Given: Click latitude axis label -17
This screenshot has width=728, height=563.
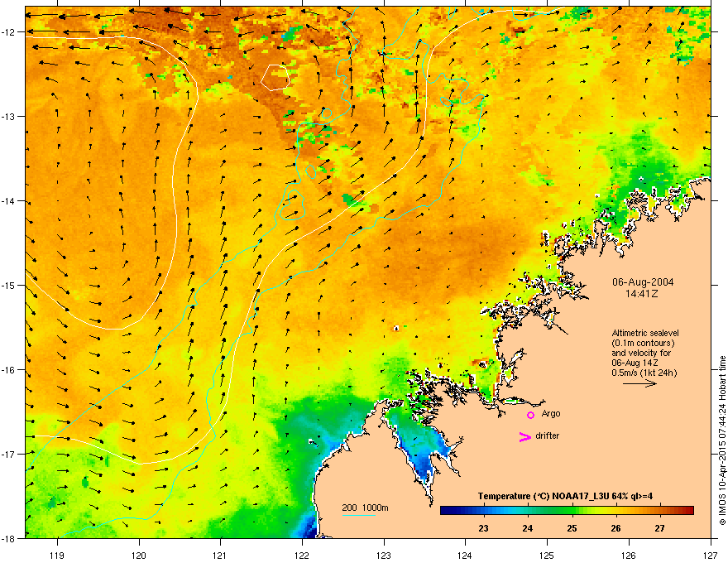Looking at the screenshot, I should tap(9, 454).
